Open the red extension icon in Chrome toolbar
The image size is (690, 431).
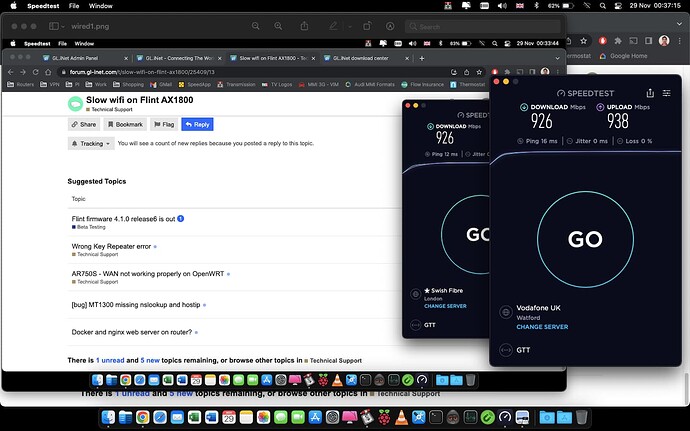(x=602, y=41)
